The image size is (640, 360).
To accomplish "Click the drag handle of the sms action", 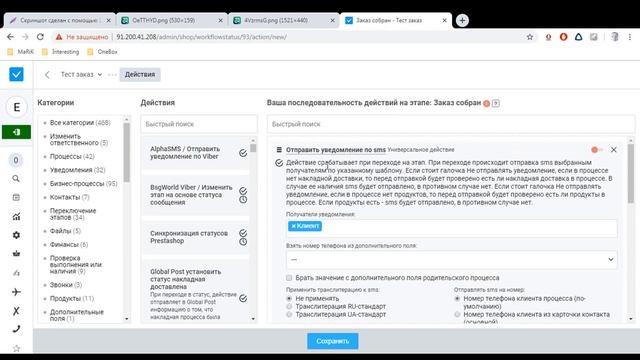I will click(x=279, y=150).
